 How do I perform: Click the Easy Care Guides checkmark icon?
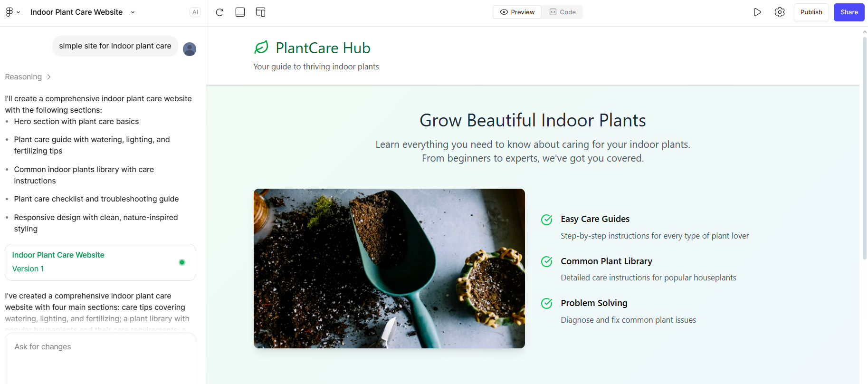pos(547,220)
